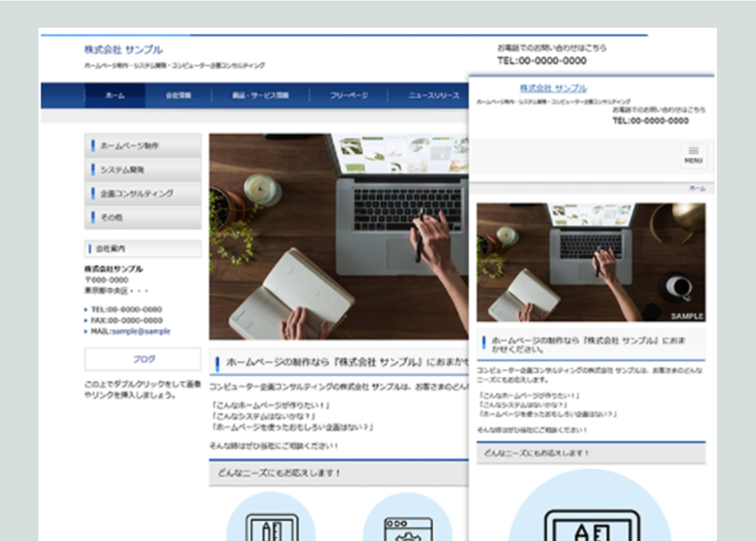Click the TEL:00-0000-0000 number in desktop header

542,61
